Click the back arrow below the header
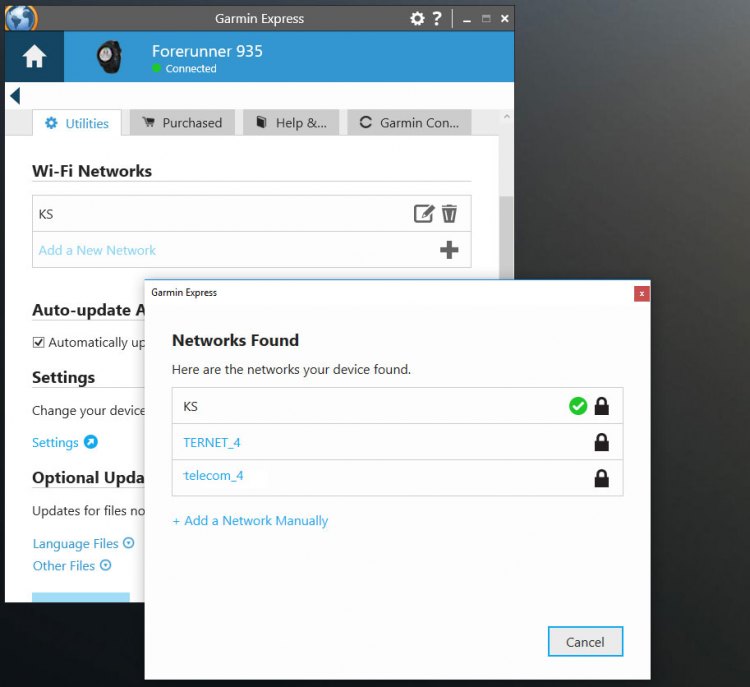Image resolution: width=750 pixels, height=687 pixels. click(15, 96)
